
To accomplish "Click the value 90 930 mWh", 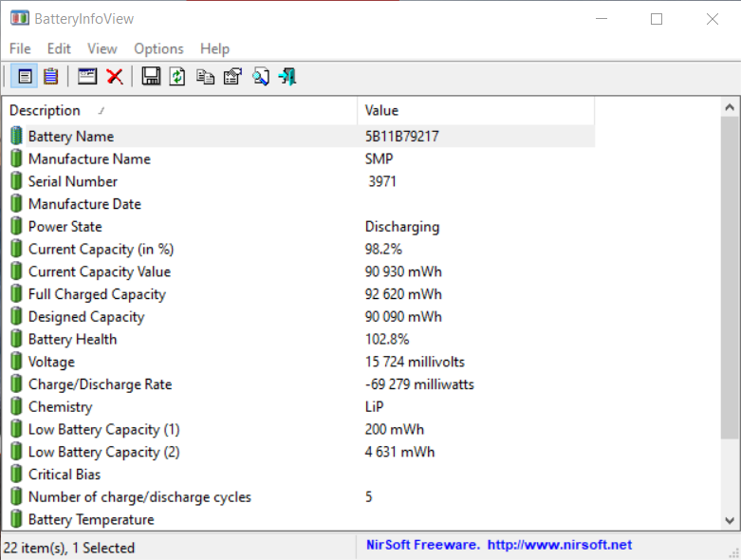I will (x=403, y=271).
